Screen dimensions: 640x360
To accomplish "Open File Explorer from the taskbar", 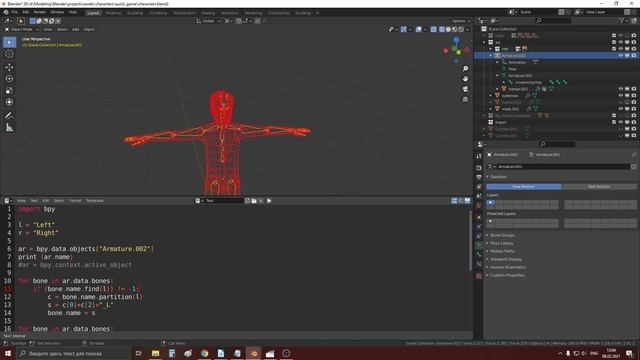I will pyautogui.click(x=156, y=353).
